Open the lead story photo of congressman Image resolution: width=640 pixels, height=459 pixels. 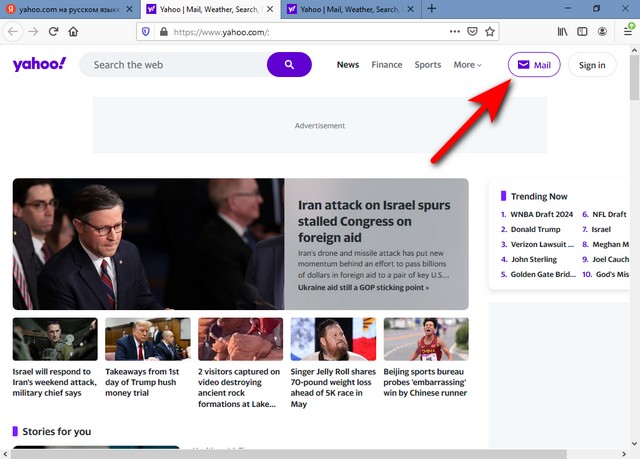click(149, 244)
